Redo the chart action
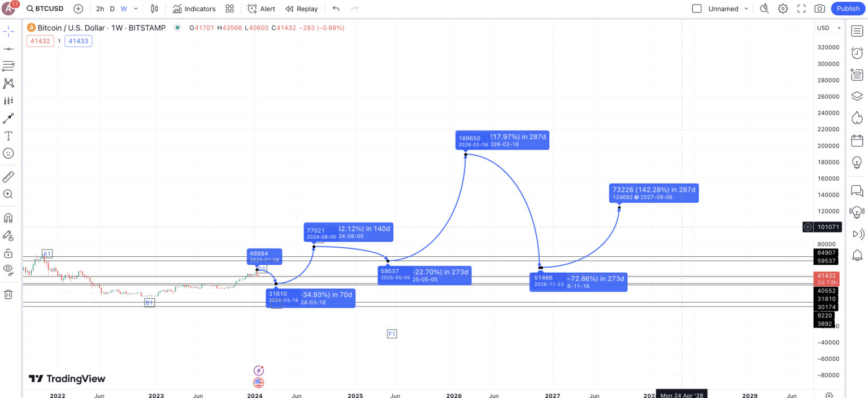 (x=354, y=8)
